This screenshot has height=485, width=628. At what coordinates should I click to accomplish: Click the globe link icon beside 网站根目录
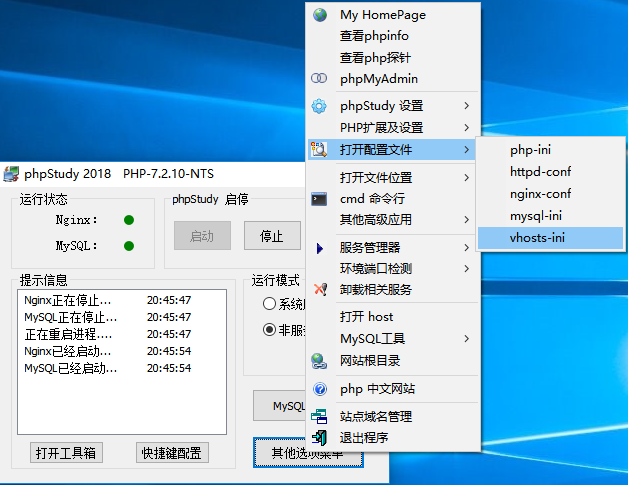pyautogui.click(x=319, y=361)
